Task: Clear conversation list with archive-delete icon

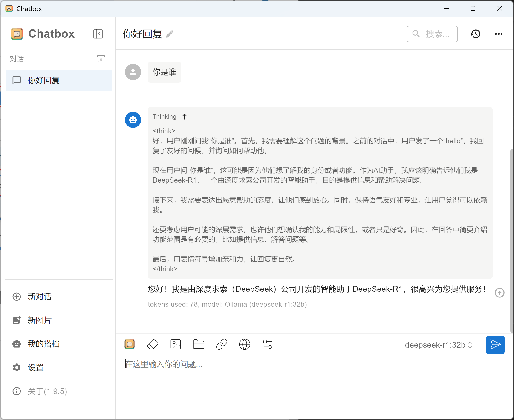Action: click(101, 59)
